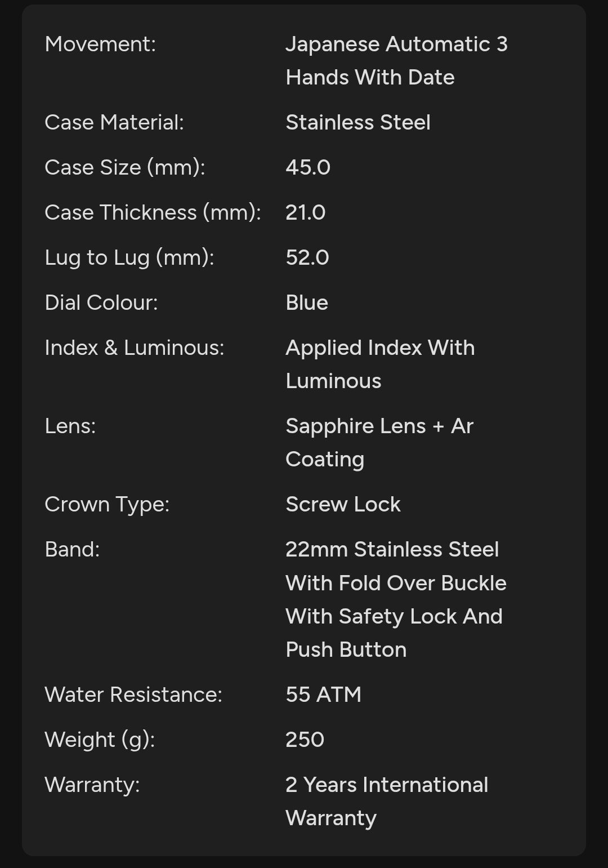Click the "Blue" dial colour value
This screenshot has height=868, width=608.
point(307,303)
